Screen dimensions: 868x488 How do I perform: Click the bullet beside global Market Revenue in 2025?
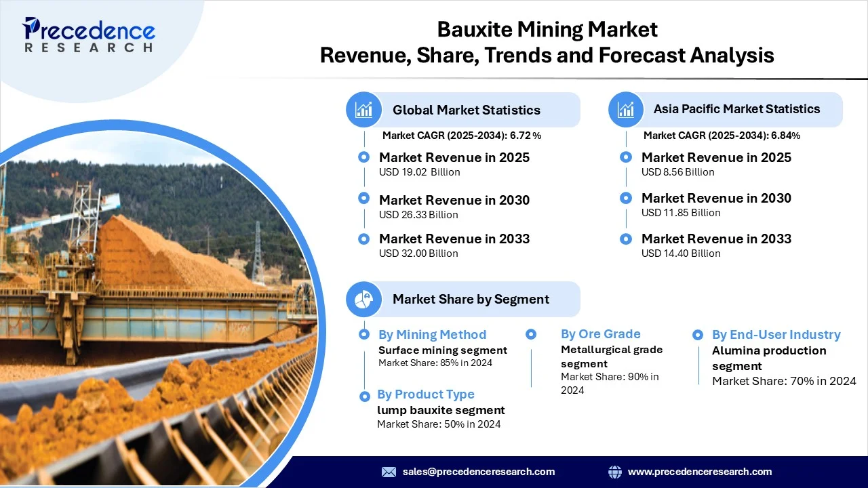[364, 157]
